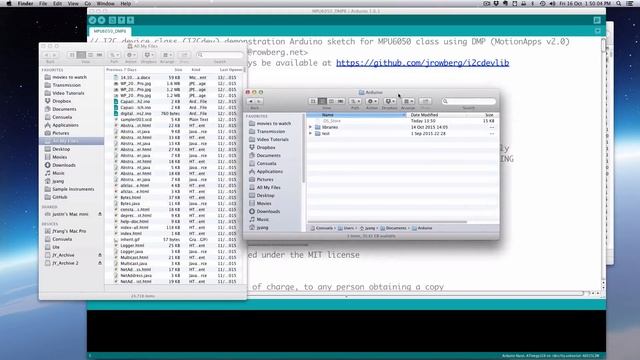This screenshot has width=640, height=360.
Task: Click All My Files in Arduino window sidebar
Action: coord(268,187)
